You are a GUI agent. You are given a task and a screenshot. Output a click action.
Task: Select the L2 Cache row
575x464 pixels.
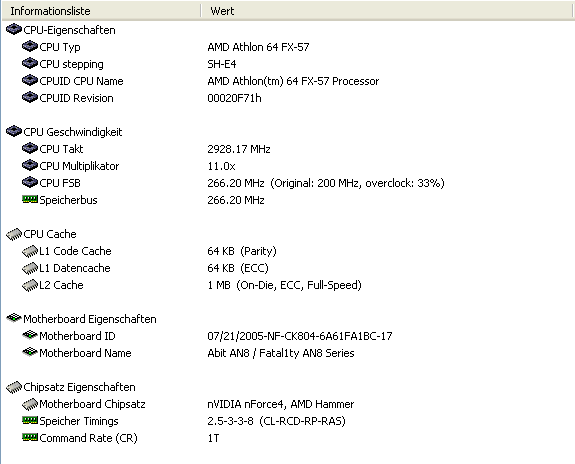pos(288,285)
